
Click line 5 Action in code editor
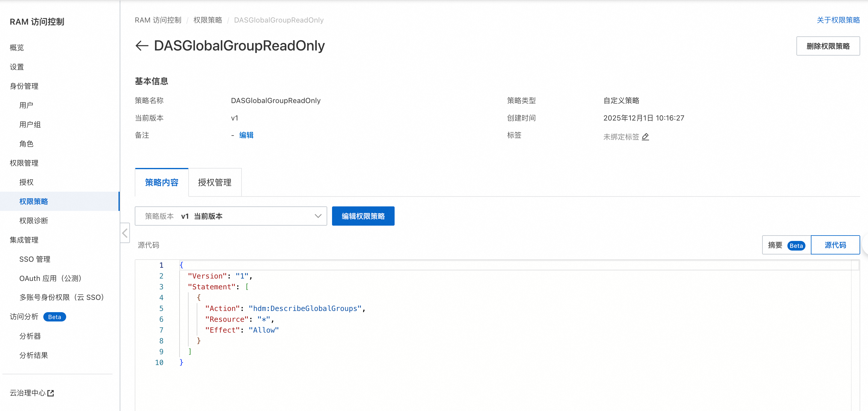tap(222, 308)
